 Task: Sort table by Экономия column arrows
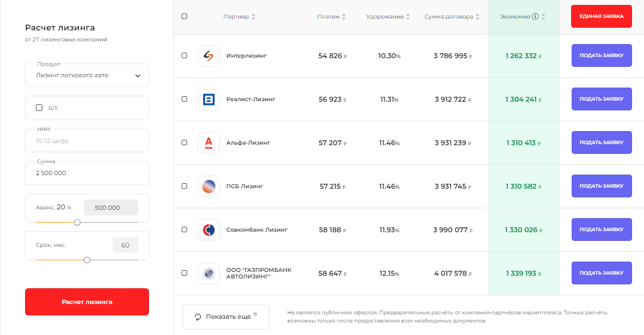pyautogui.click(x=543, y=16)
